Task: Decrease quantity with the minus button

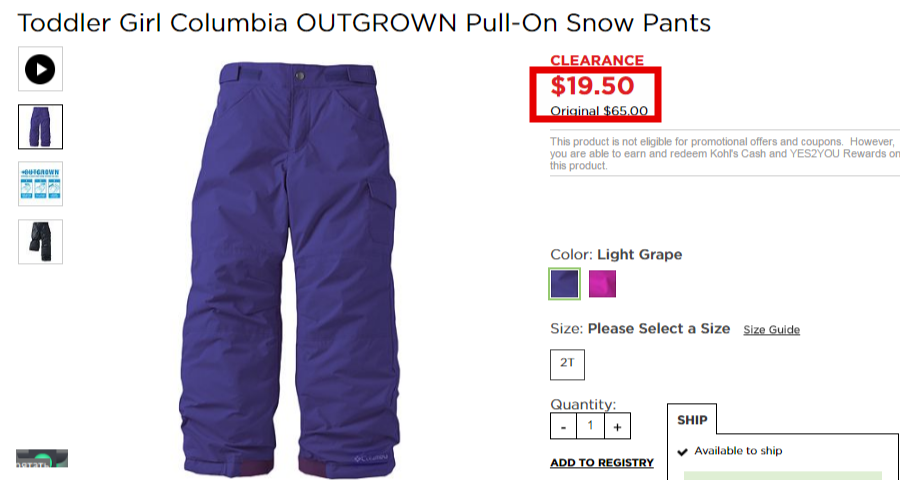Action: tap(564, 427)
